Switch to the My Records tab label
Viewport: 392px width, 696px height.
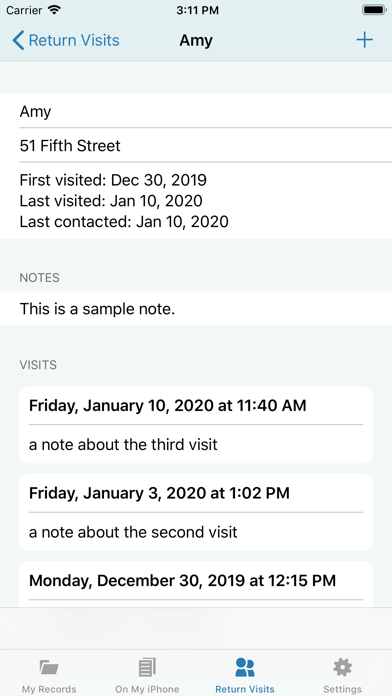(x=49, y=689)
